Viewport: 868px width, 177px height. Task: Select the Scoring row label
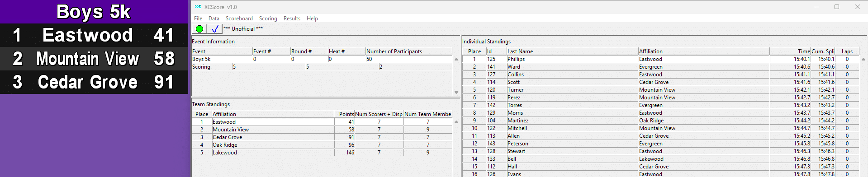pyautogui.click(x=212, y=67)
